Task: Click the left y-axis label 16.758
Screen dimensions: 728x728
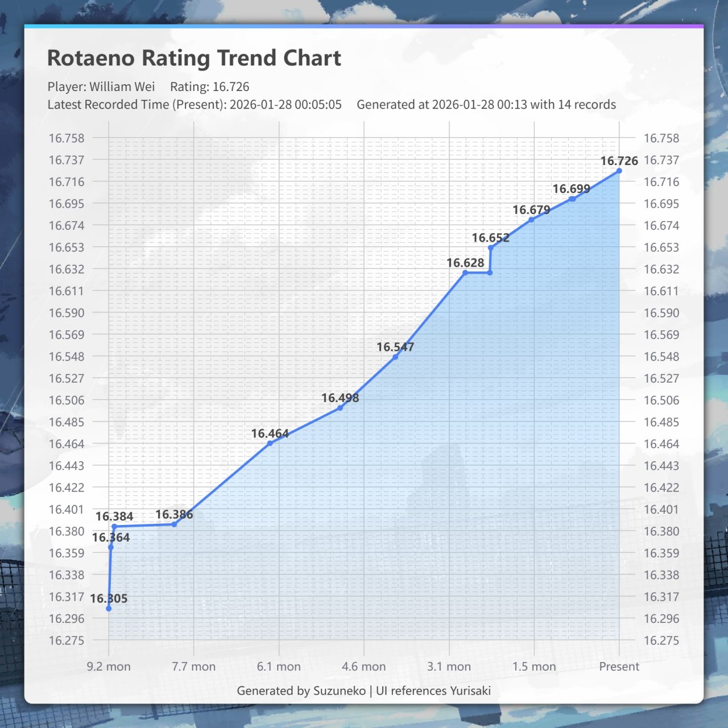Action: coord(66,138)
